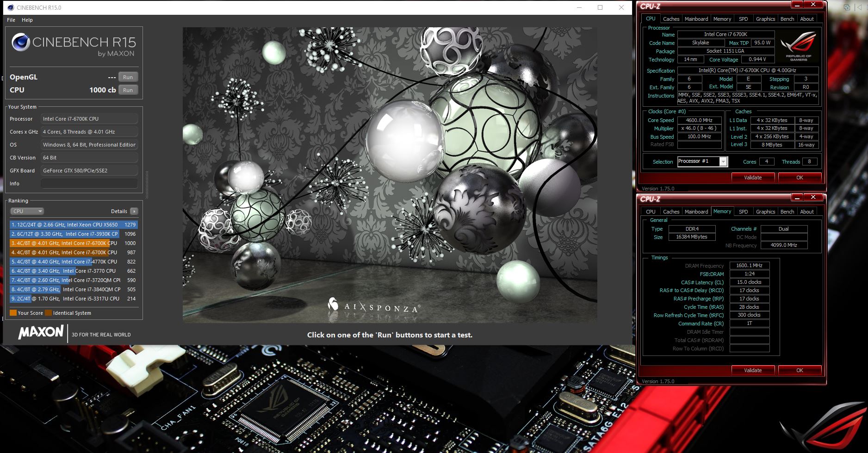Image resolution: width=868 pixels, height=453 pixels.
Task: Open Graphics tab in top CPU-Z
Action: coord(765,19)
